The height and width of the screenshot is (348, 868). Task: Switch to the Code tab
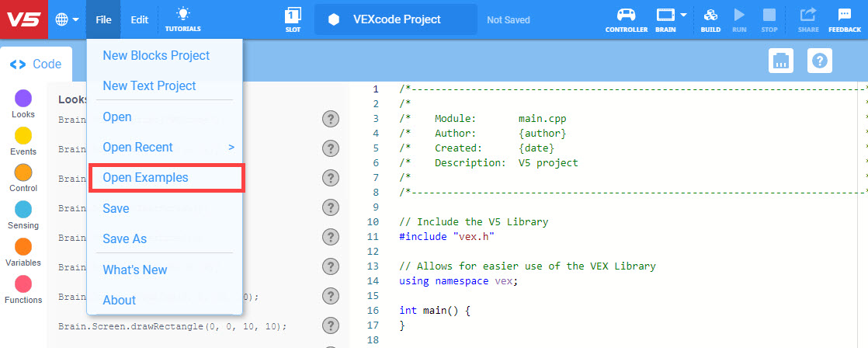tap(36, 64)
